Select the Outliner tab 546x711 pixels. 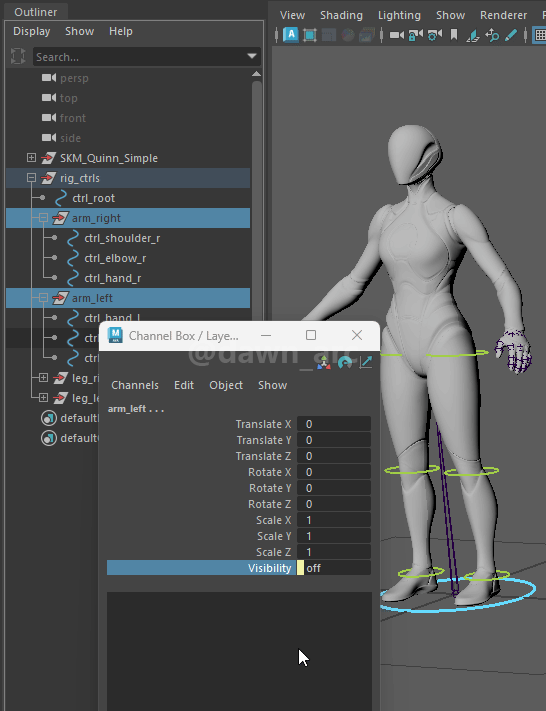[x=36, y=12]
